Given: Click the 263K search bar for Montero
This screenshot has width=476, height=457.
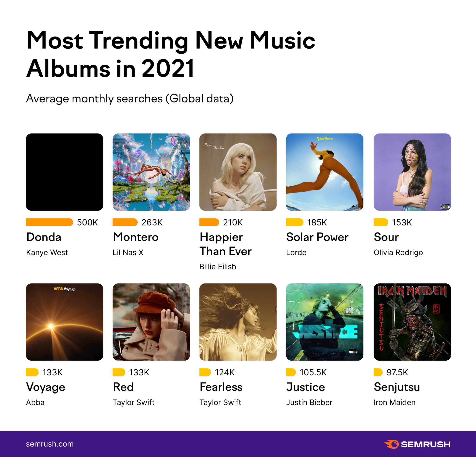Looking at the screenshot, I should pos(125,222).
